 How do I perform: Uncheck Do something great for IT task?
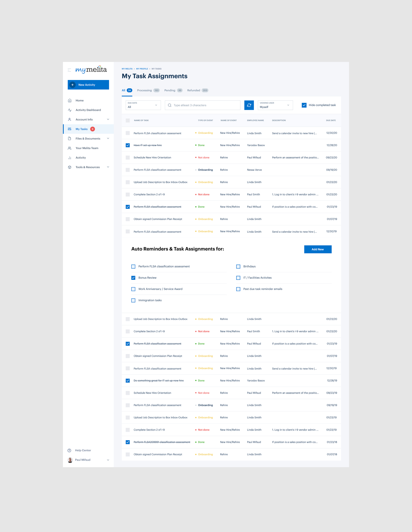tap(128, 381)
